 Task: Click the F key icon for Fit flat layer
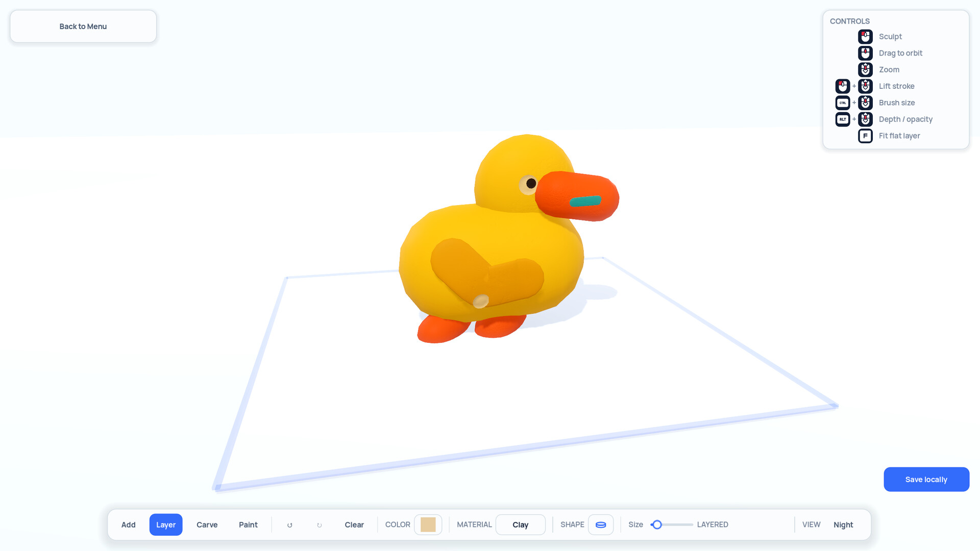click(865, 136)
